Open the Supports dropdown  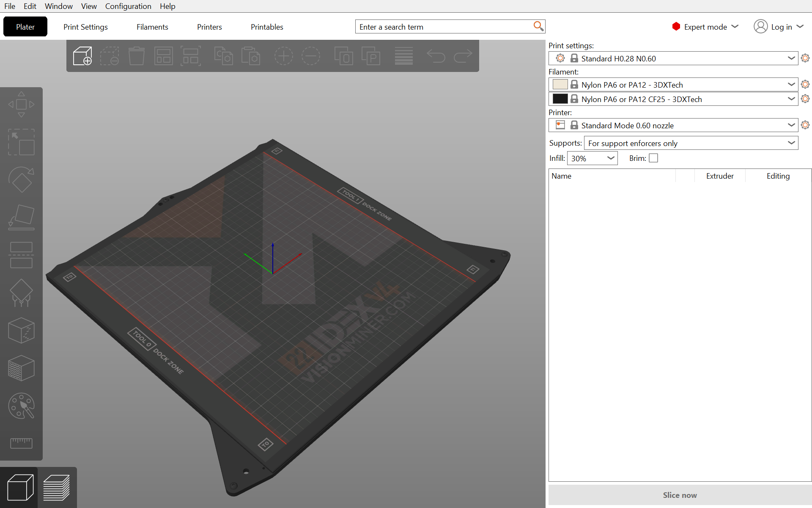(691, 143)
